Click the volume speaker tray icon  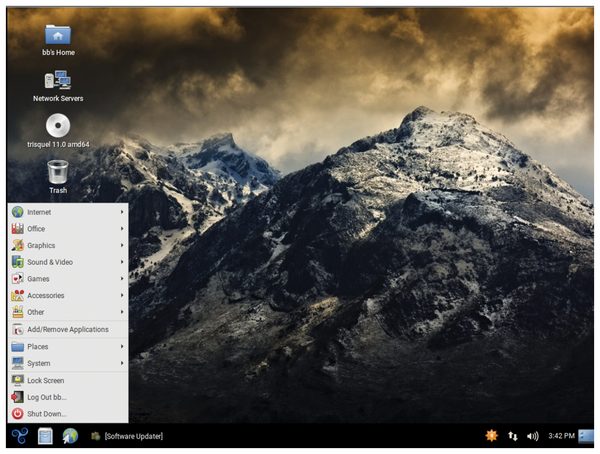(x=532, y=436)
